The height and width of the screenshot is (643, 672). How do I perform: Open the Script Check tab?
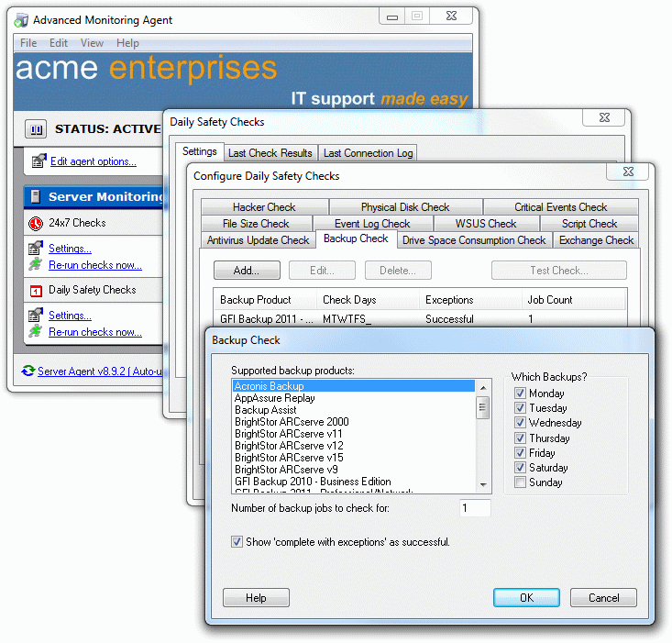click(x=589, y=224)
